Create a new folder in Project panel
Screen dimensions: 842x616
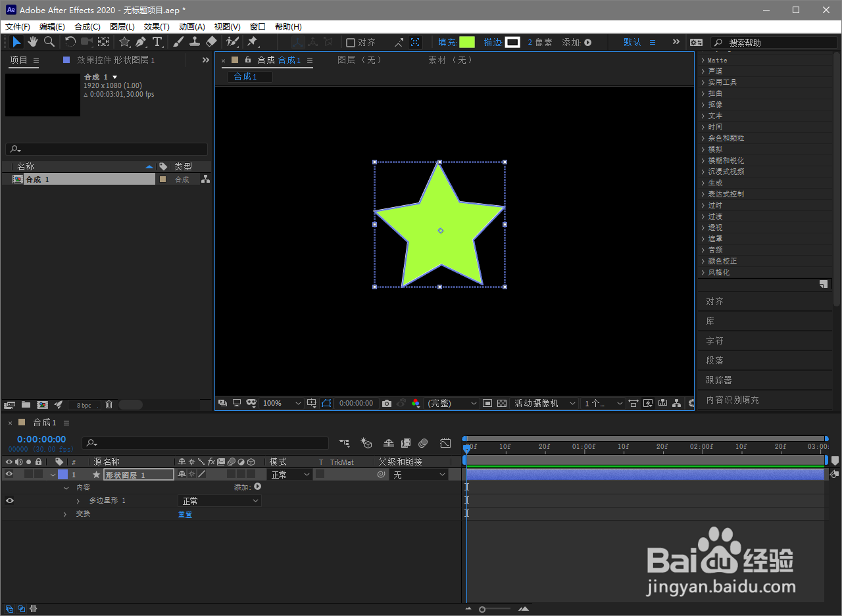pos(26,405)
